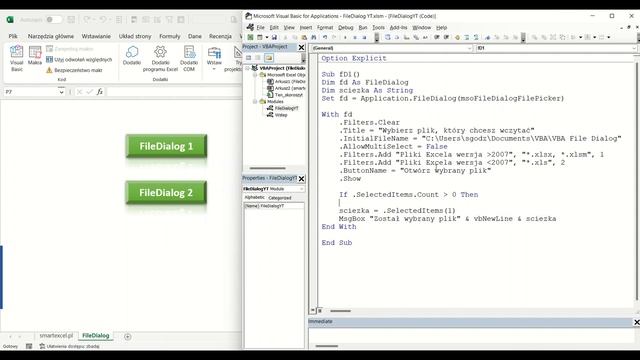
Task: Switch to Dane ribbon tab
Action: pos(195,36)
